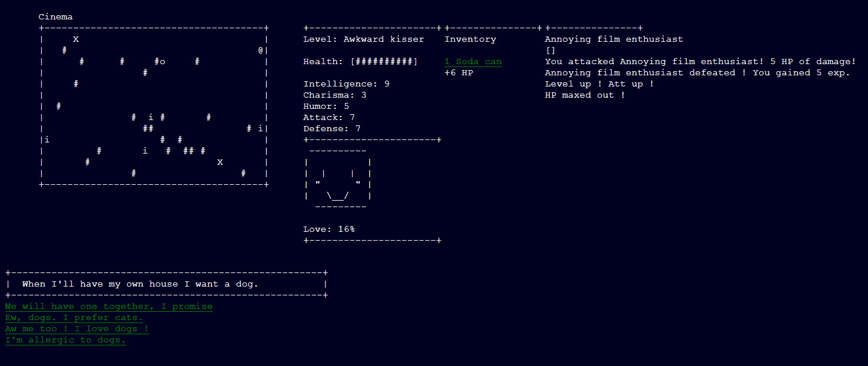The image size is (868, 366).
Task: Click the "i" character touching the map's left wall
Action: 47,140
